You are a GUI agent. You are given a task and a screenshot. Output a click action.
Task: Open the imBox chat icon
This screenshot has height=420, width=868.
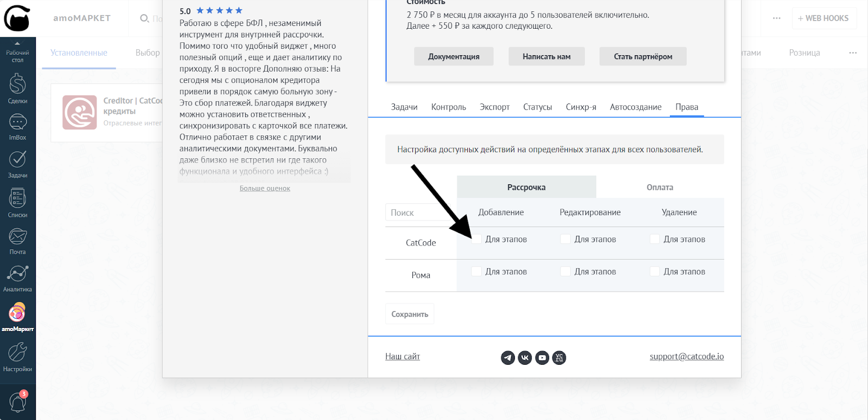[17, 126]
